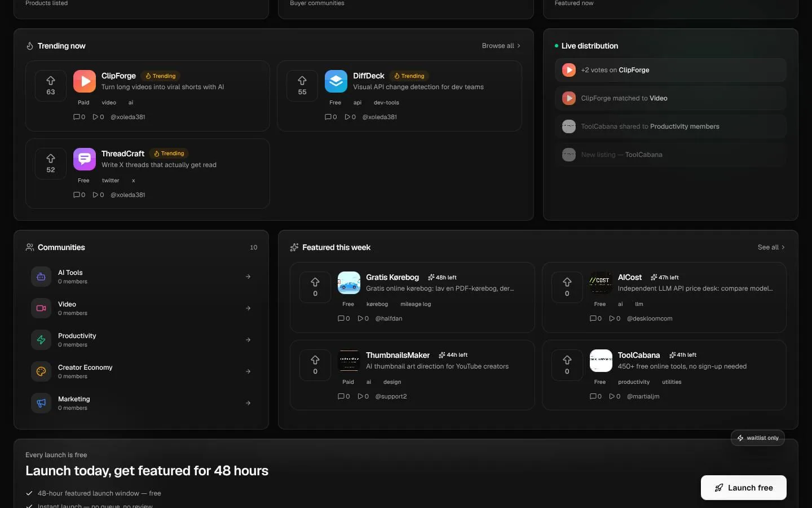
Task: Open Creator Economy community arrow
Action: [x=248, y=371]
